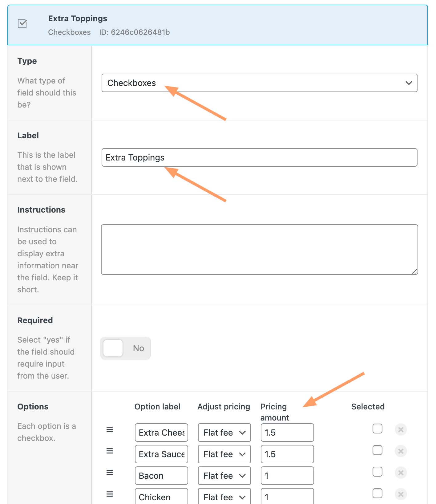
Task: Delete the Chicken option row
Action: coord(401,494)
